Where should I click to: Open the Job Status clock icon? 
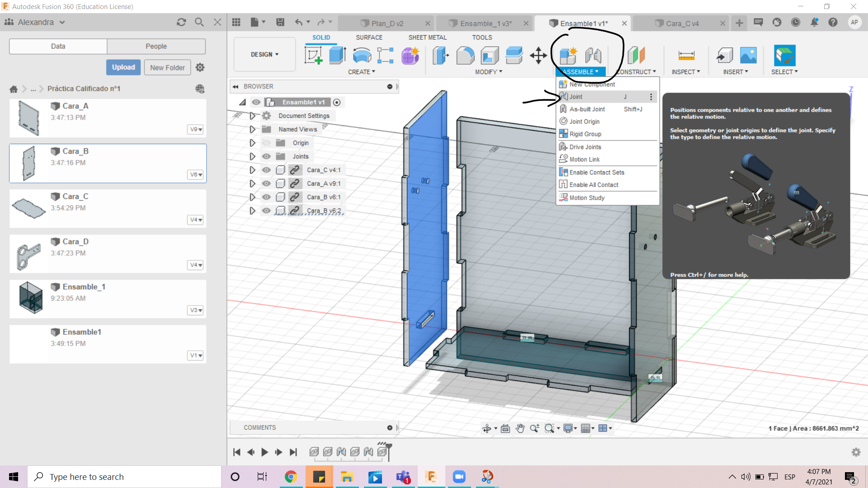(x=795, y=22)
